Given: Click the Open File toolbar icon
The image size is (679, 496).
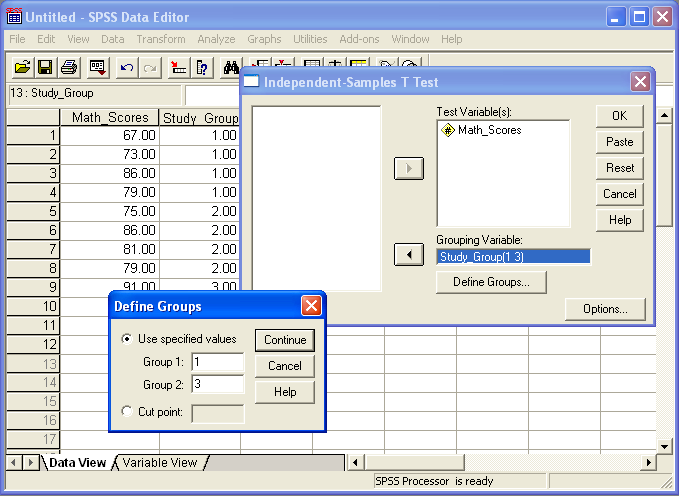Looking at the screenshot, I should pos(22,68).
